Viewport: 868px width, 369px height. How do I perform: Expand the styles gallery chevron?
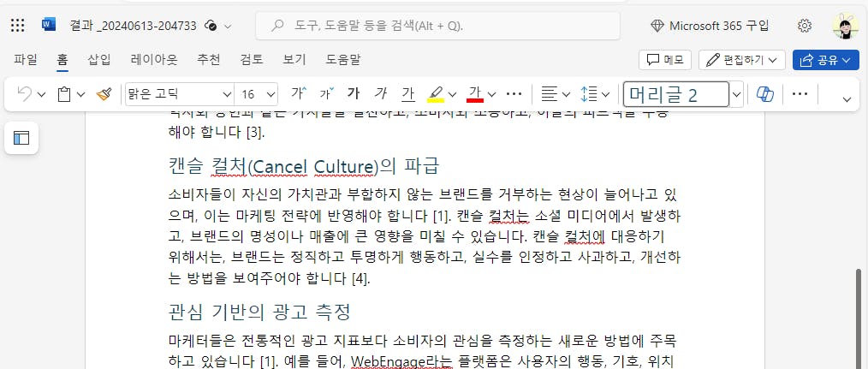pyautogui.click(x=736, y=95)
